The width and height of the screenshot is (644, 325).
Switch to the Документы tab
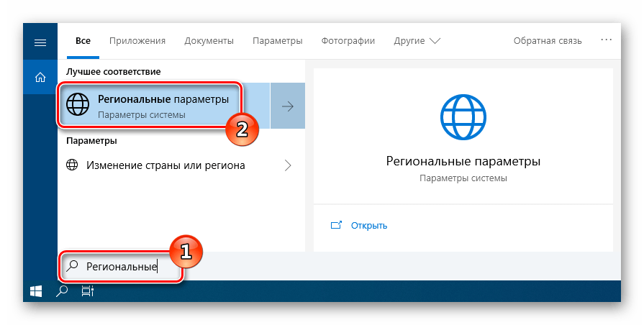(x=209, y=41)
